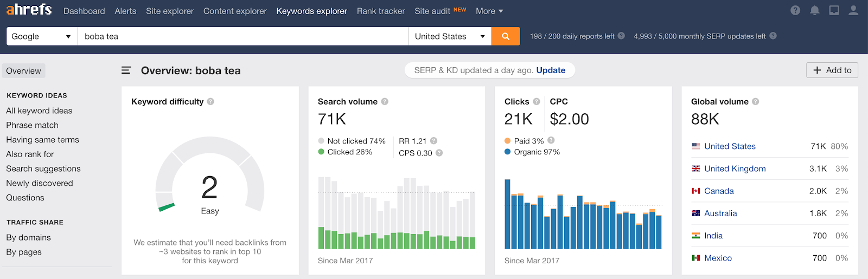Click the Canada country link
Viewport: 868px width, 279px height.
pyautogui.click(x=719, y=191)
